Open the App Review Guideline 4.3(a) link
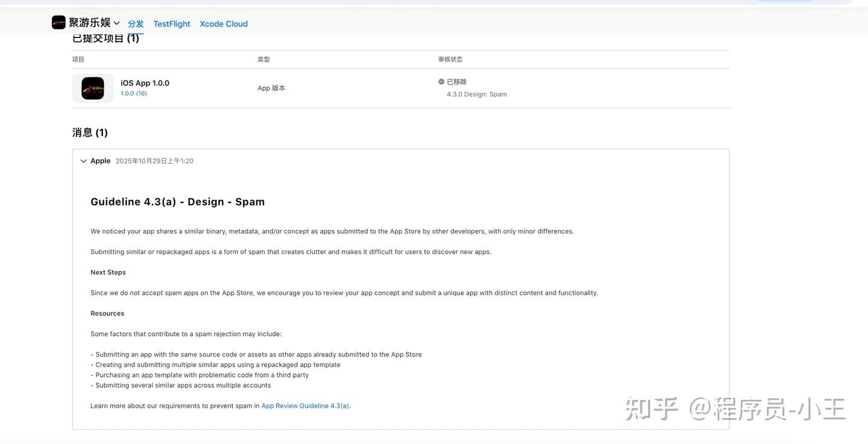 point(305,406)
